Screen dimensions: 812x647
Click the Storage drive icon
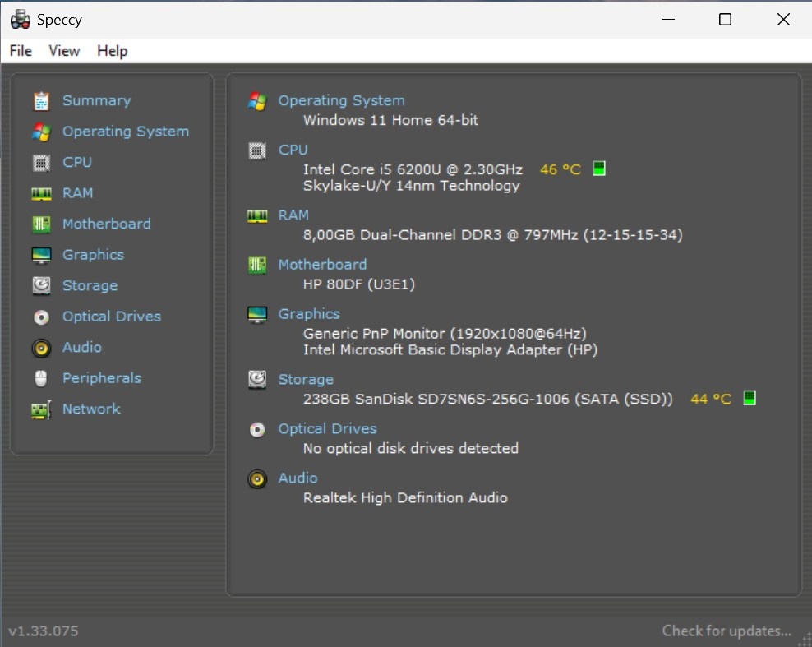pyautogui.click(x=40, y=285)
